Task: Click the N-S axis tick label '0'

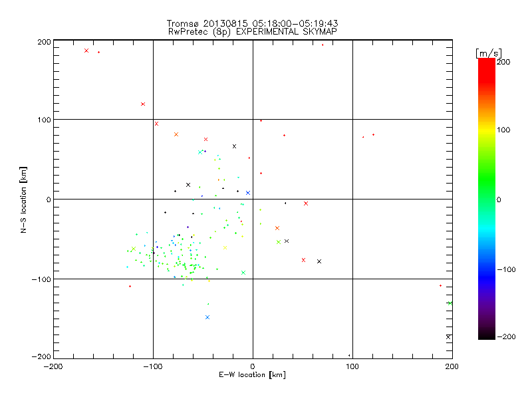Action: pos(49,199)
